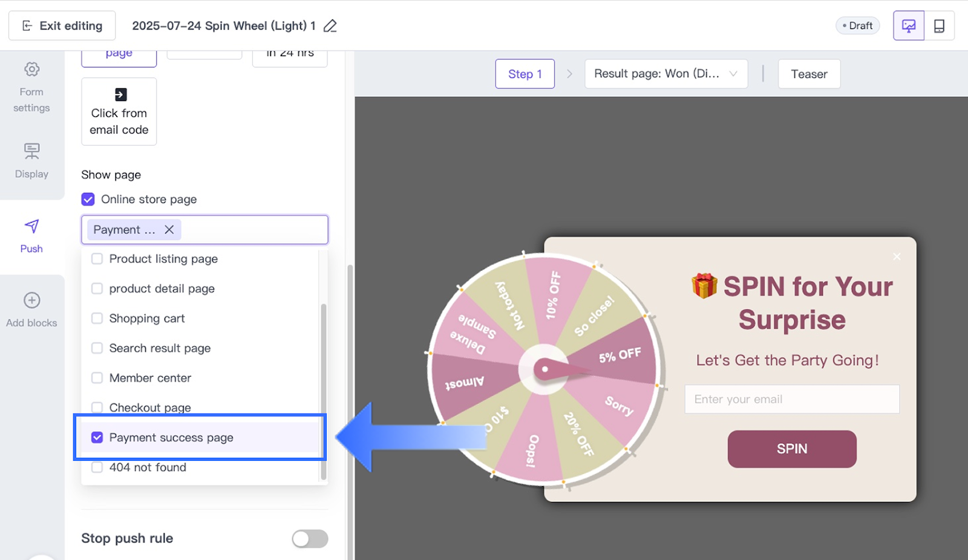The height and width of the screenshot is (560, 968).
Task: Click the pencil icon to rename the form
Action: coord(330,26)
